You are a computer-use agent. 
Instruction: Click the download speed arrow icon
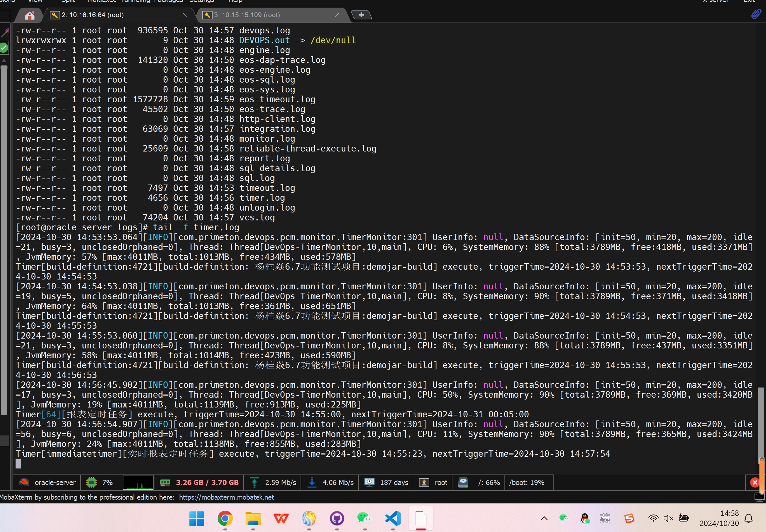312,482
